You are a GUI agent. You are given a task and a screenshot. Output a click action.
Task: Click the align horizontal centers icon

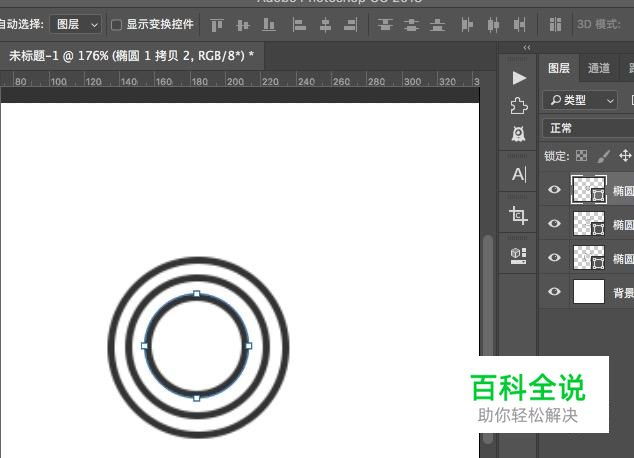325,25
